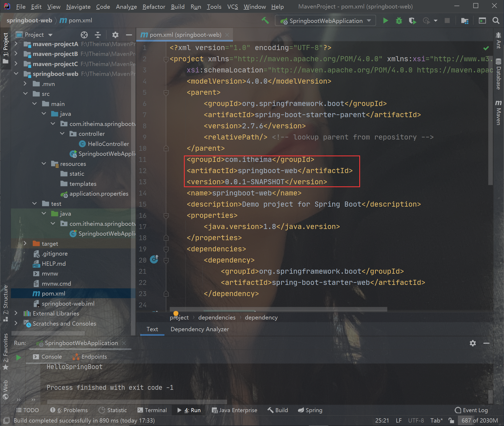Image resolution: width=504 pixels, height=426 pixels.
Task: Open the Database tool window
Action: click(x=498, y=74)
